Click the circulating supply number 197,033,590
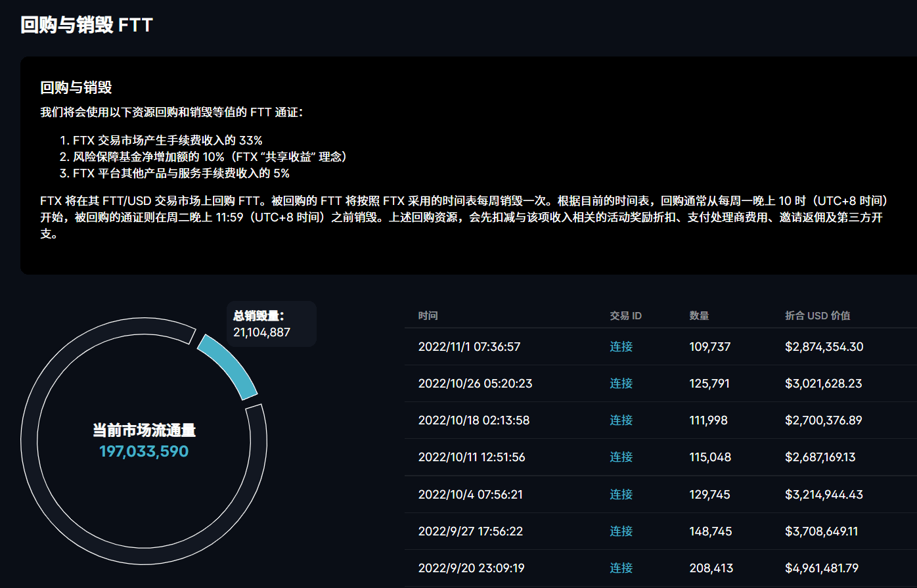The image size is (917, 588). tap(145, 451)
